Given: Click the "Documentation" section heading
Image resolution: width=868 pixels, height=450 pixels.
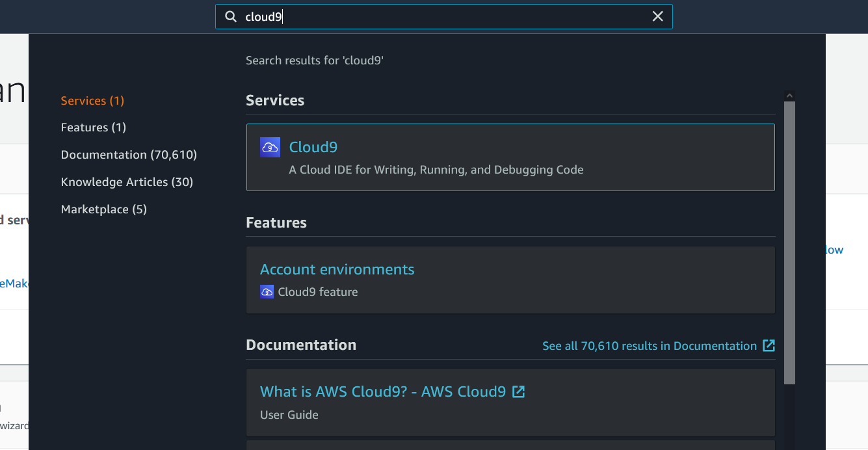Looking at the screenshot, I should click(301, 345).
